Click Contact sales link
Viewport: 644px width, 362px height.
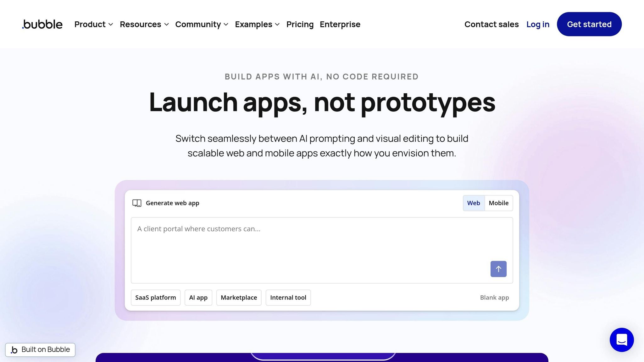[x=491, y=24]
